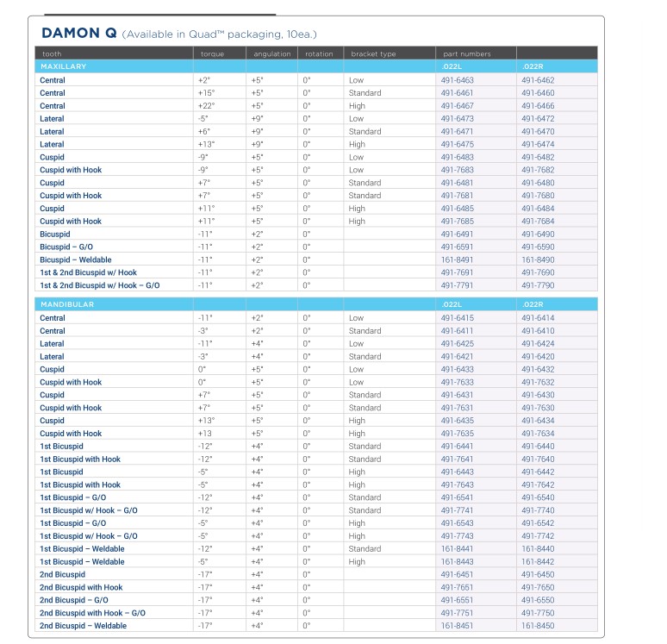The image size is (667, 644).
Task: Click part number 491-6591
Action: 458,247
